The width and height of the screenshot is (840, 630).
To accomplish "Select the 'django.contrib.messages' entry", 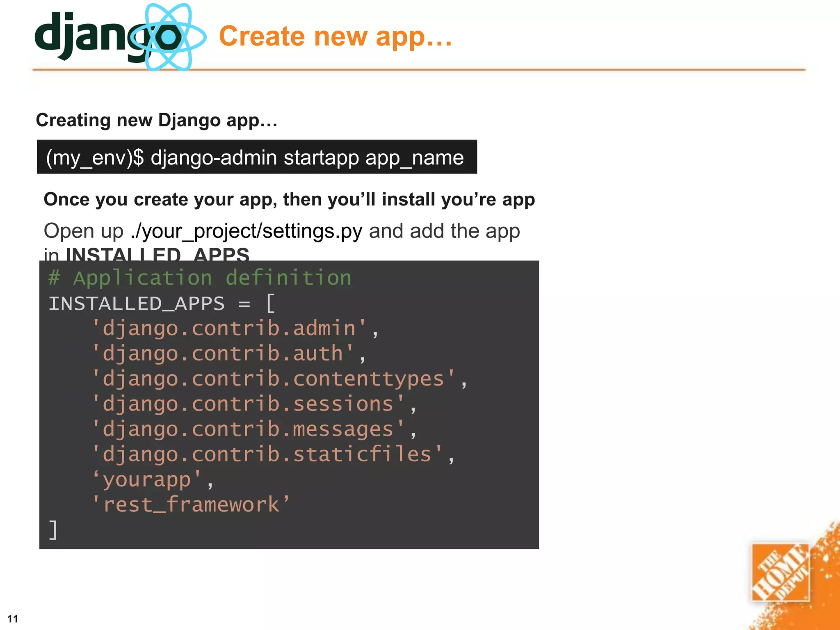I will coord(254,429).
